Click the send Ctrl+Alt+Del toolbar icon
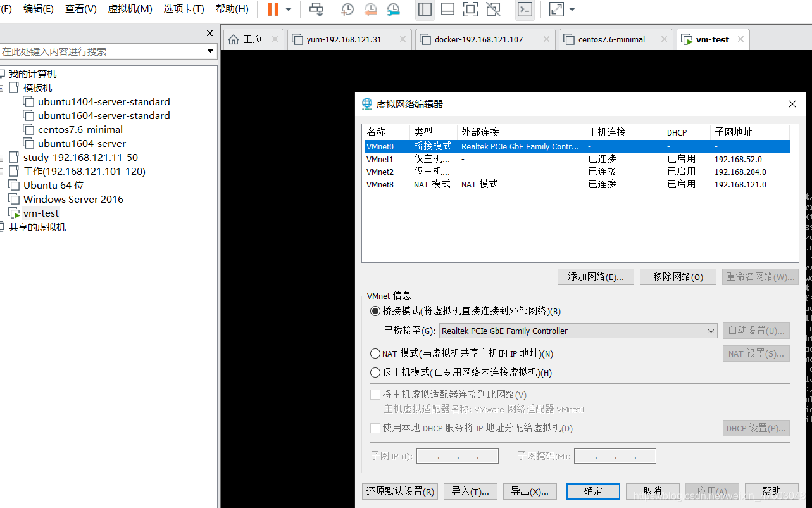Screen dimensions: 812x508 pyautogui.click(x=316, y=10)
